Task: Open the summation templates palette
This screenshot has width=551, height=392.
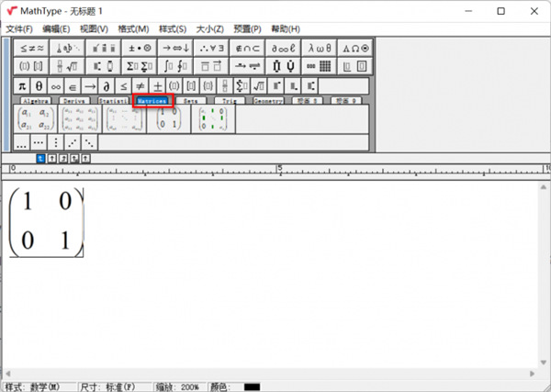Action: coord(140,66)
